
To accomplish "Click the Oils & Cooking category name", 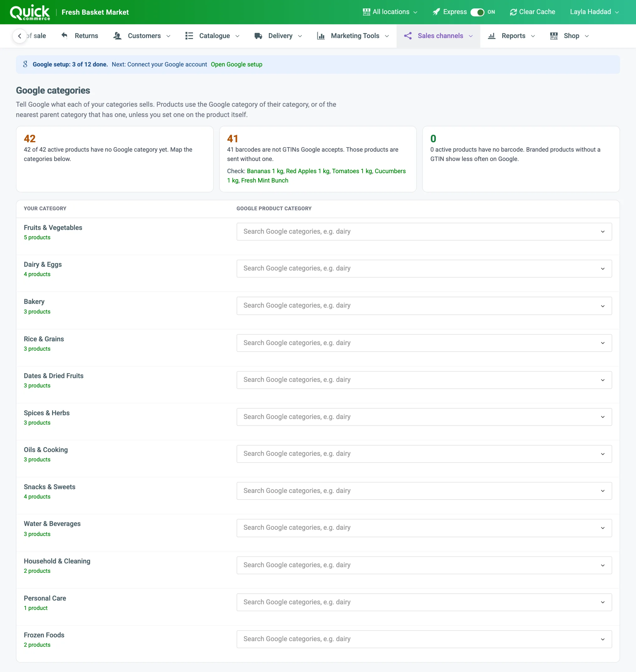I will [46, 450].
